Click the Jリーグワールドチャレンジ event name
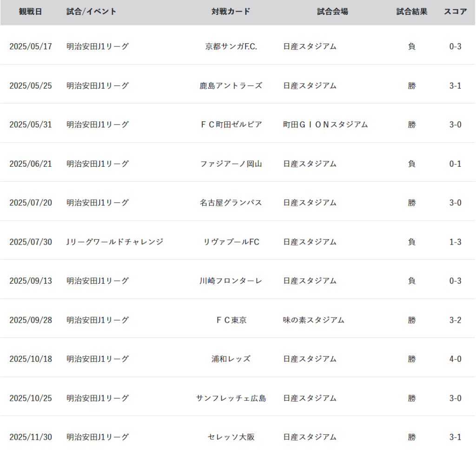 tap(115, 242)
